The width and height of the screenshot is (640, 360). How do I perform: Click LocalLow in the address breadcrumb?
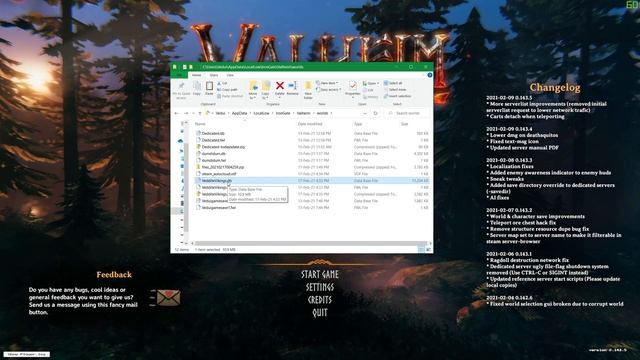(x=261, y=113)
